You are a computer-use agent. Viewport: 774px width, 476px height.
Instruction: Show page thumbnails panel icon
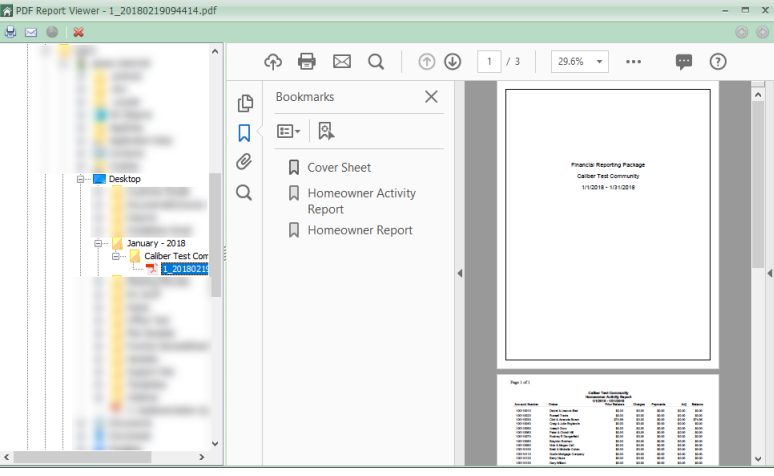click(244, 104)
